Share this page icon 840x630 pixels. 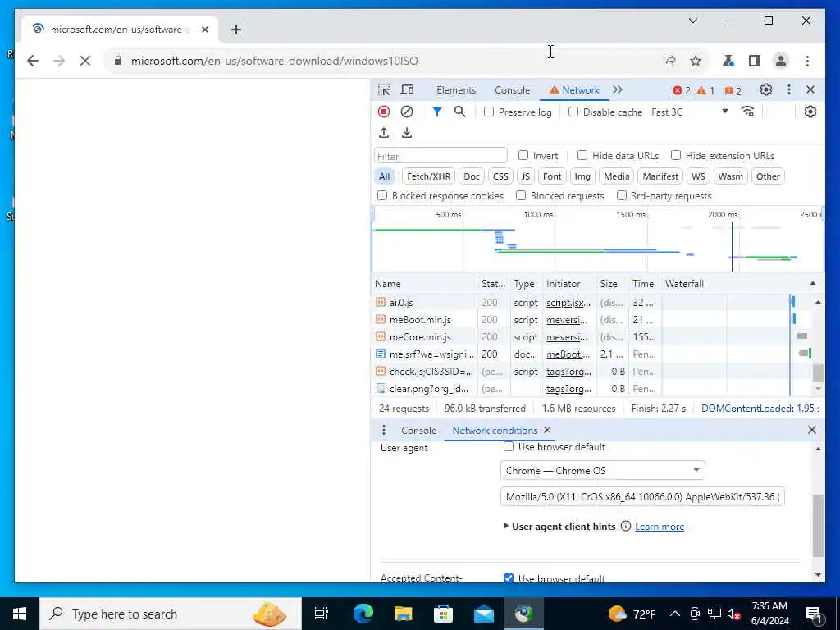pos(669,61)
